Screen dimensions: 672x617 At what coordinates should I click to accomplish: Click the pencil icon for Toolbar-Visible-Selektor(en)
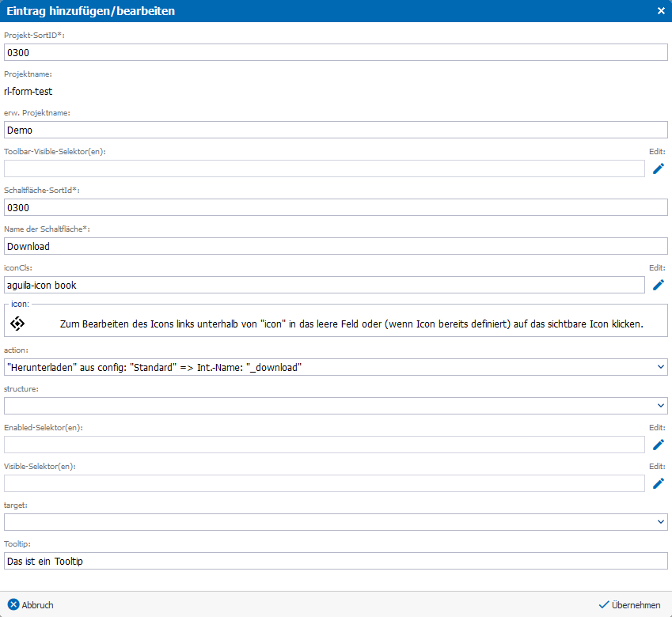tap(659, 168)
